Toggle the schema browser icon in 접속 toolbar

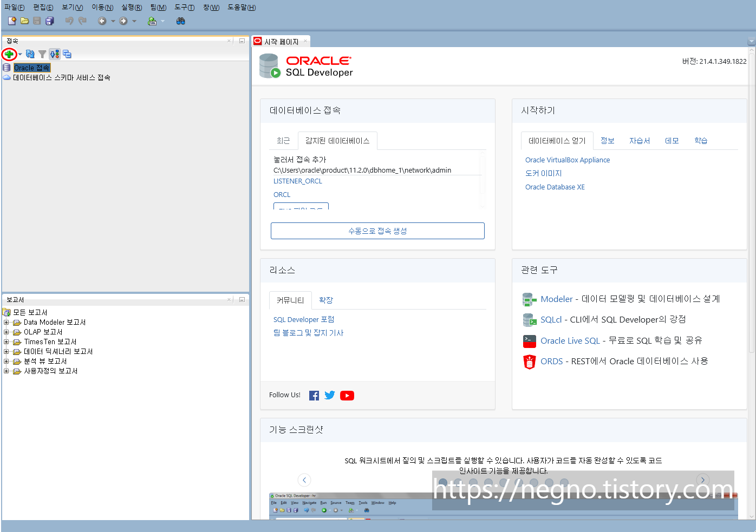coord(55,54)
